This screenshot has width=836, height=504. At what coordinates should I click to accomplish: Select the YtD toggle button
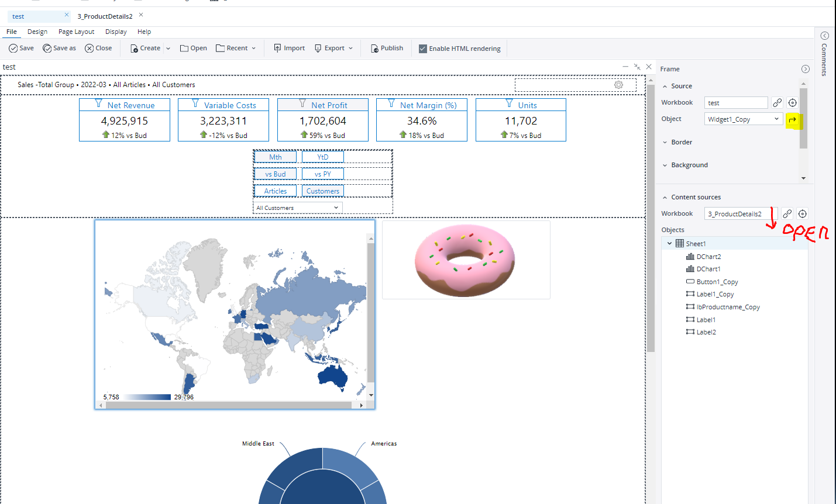(x=322, y=157)
